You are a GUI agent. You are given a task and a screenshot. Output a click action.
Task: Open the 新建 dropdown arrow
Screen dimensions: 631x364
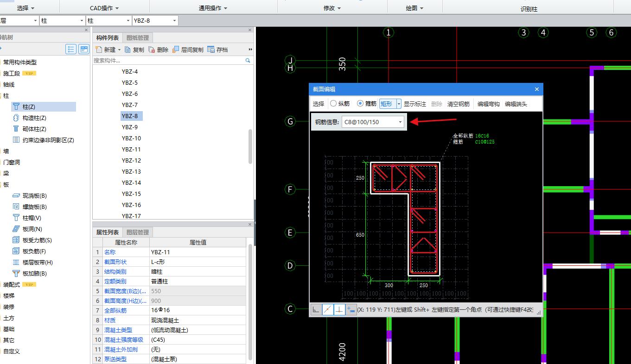119,50
